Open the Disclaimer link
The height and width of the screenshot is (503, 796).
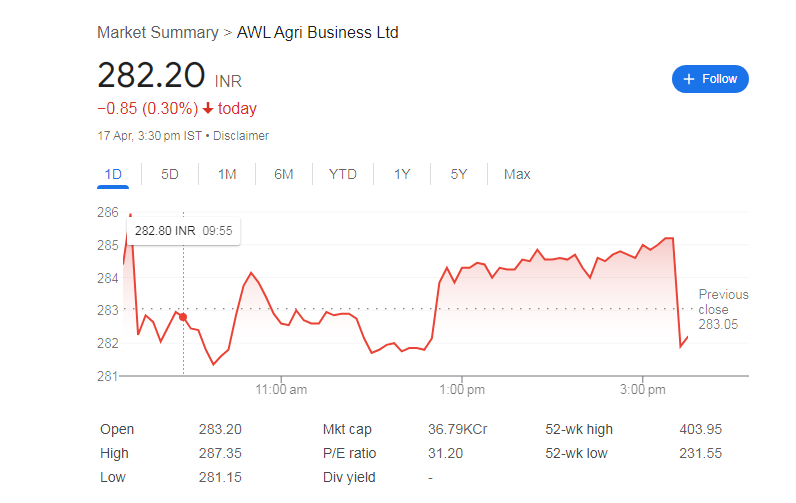pos(241,136)
